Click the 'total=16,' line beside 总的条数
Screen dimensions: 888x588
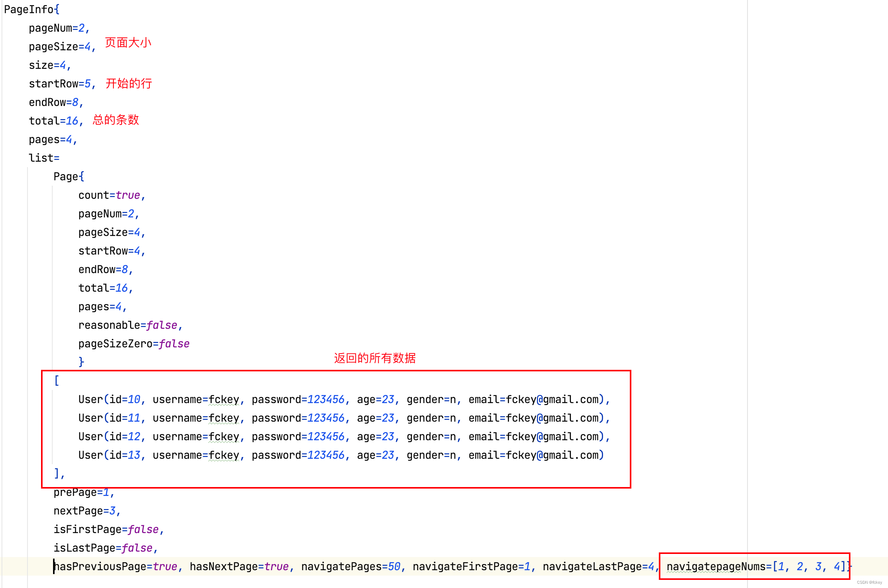56,121
